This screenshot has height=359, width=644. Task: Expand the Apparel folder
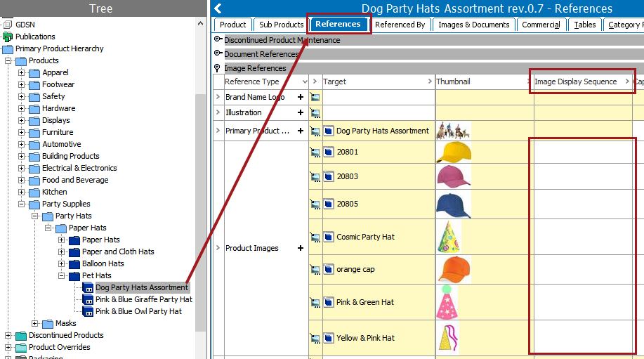tap(21, 72)
